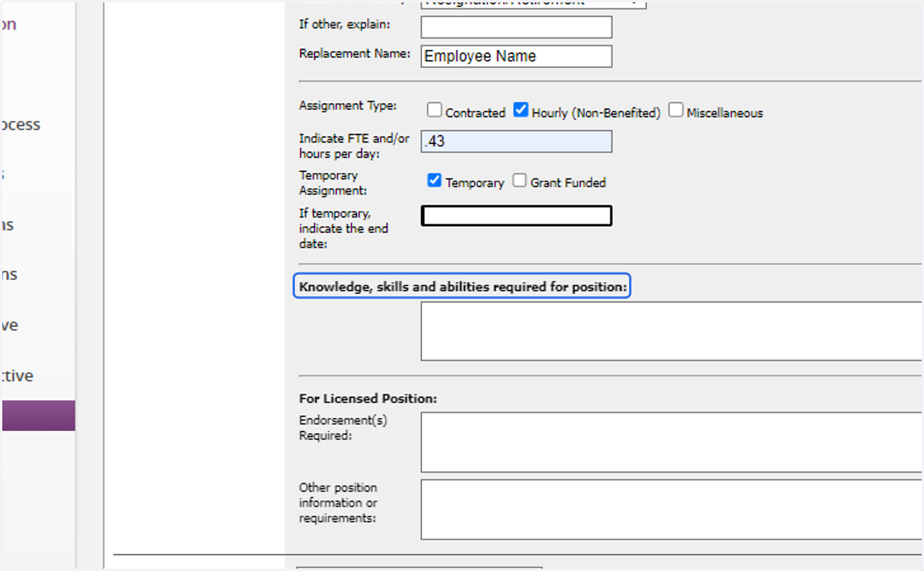Click 'Knowledge, skills and abilities required' heading

coord(462,287)
